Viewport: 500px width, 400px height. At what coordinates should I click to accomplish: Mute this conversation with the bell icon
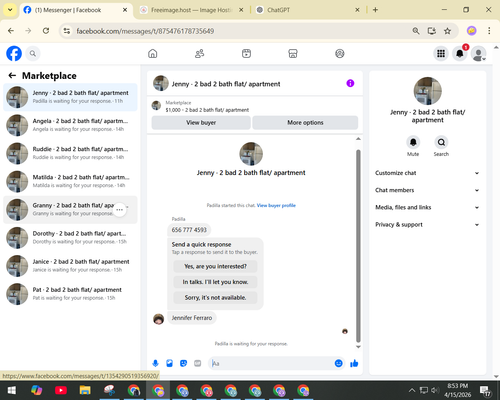coord(413,142)
